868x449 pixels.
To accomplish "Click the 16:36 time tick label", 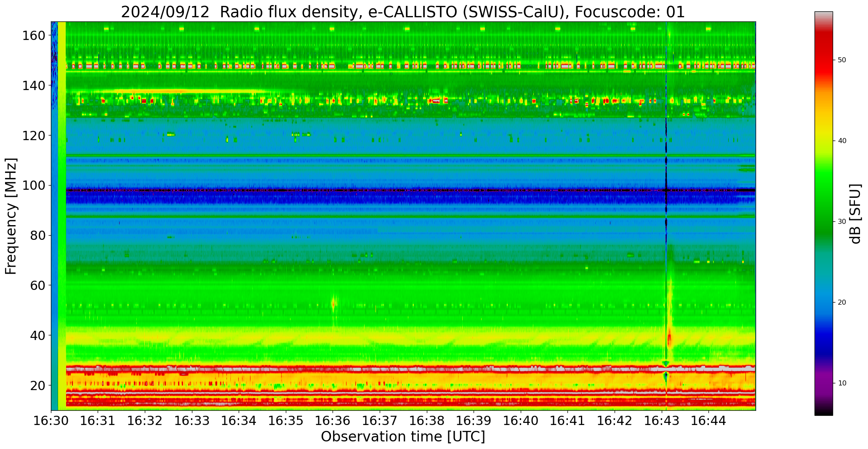I will [x=333, y=420].
